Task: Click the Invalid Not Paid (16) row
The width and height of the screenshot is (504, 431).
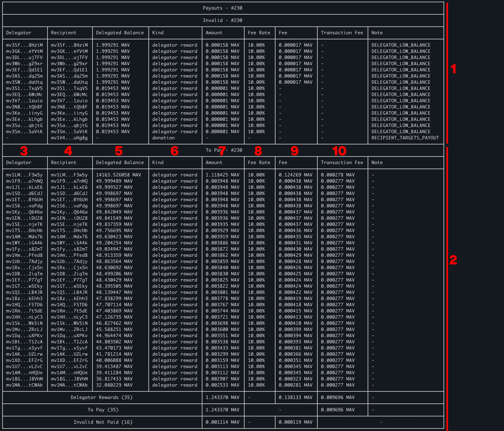Action: click(x=103, y=422)
